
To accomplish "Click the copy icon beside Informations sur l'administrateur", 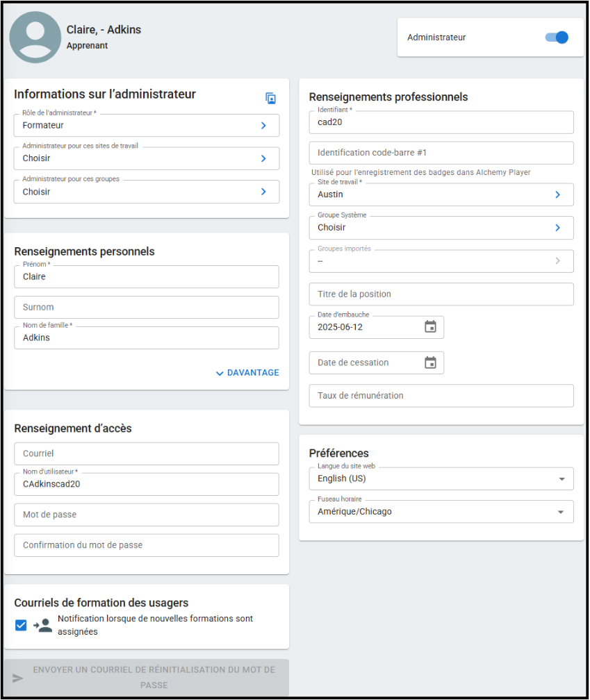I will click(x=271, y=99).
